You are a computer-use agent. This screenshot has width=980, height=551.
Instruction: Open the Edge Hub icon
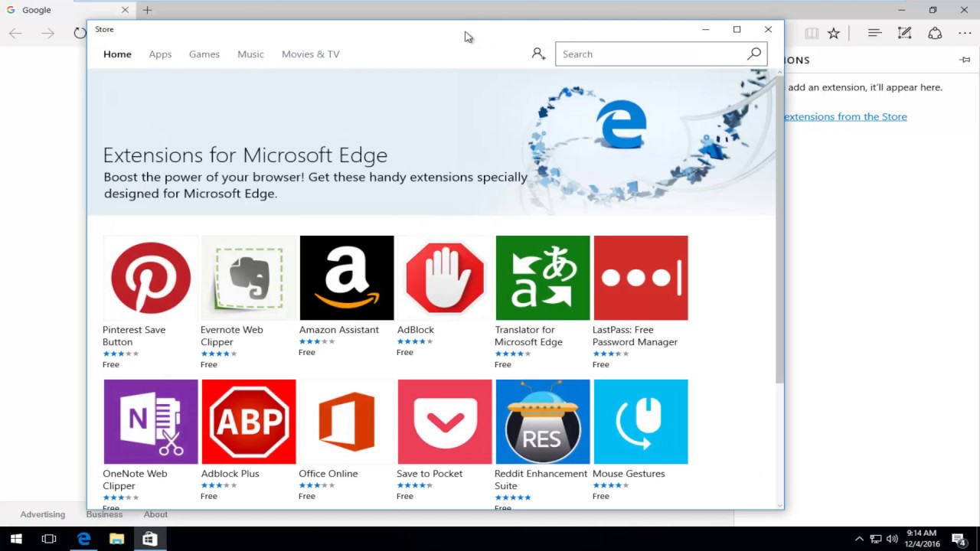[874, 33]
